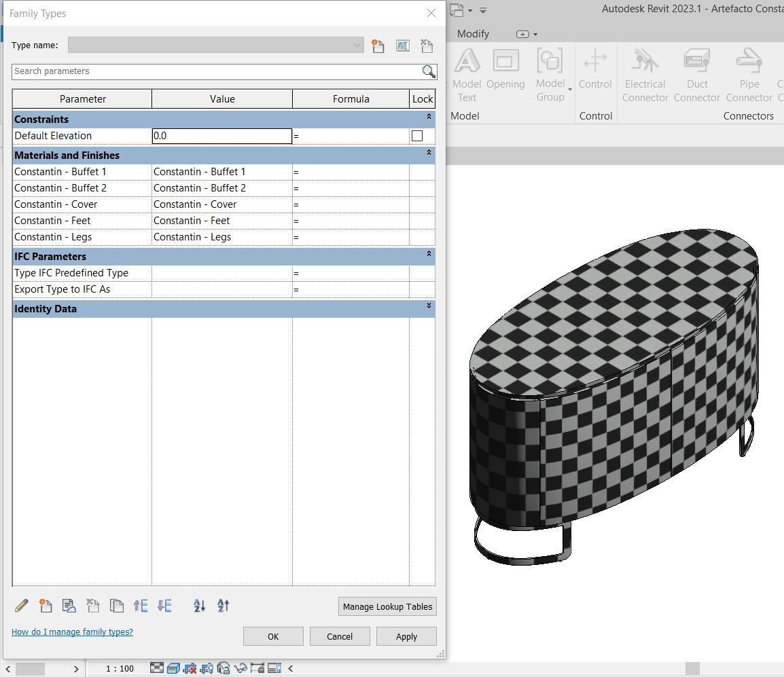Open the Quick Access Toolbar customize arrow
784x677 pixels.
[483, 10]
